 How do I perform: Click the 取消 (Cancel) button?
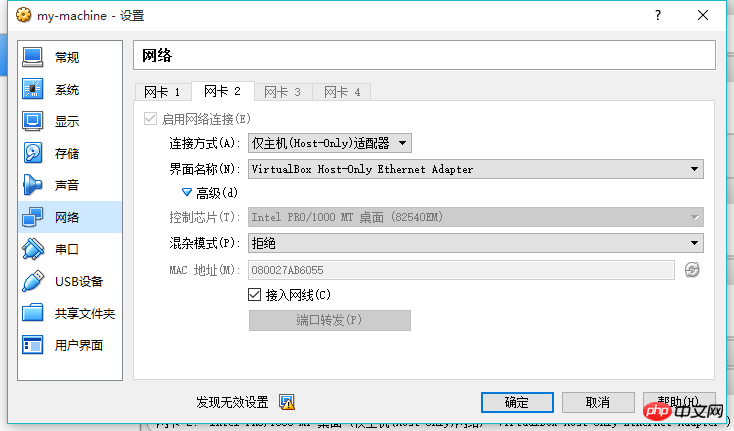pos(598,402)
